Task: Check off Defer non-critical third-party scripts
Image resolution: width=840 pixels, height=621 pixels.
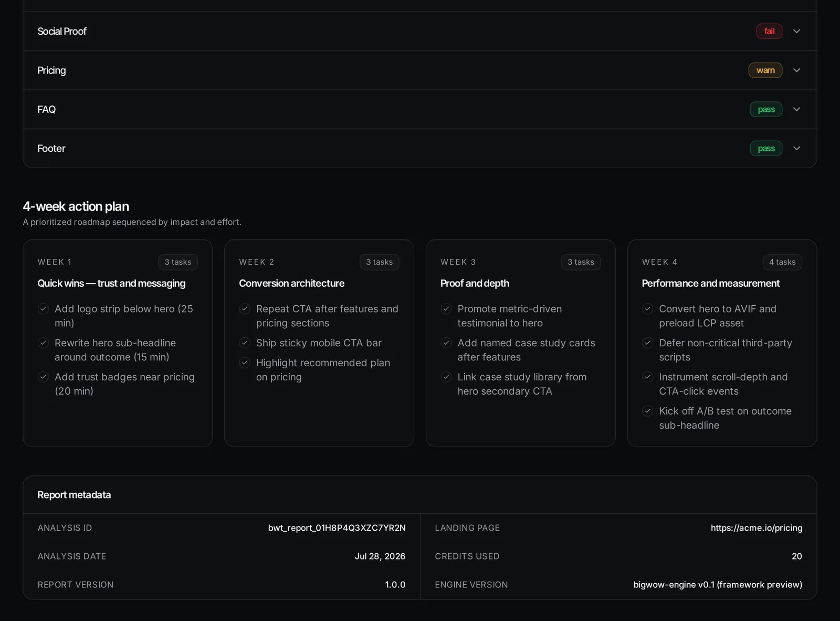Action: click(648, 343)
